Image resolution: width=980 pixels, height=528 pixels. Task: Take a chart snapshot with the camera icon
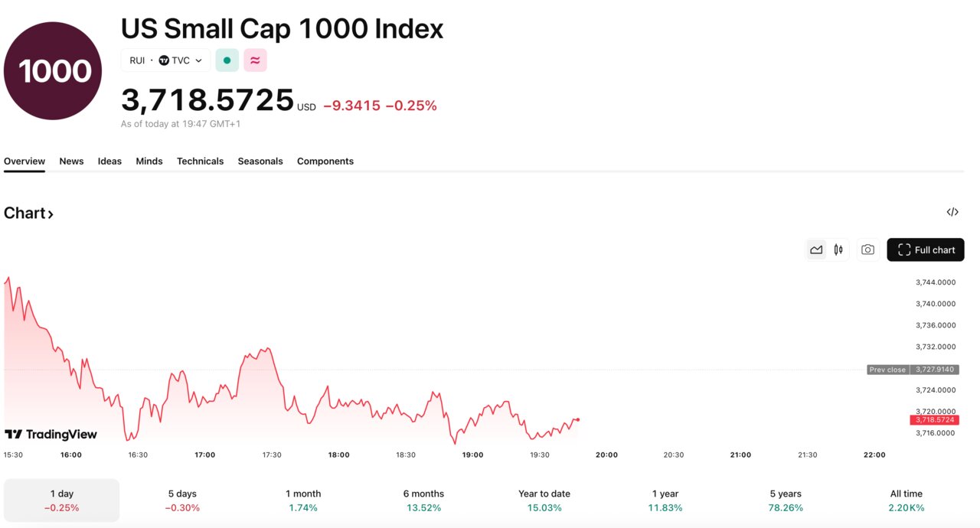pos(867,249)
